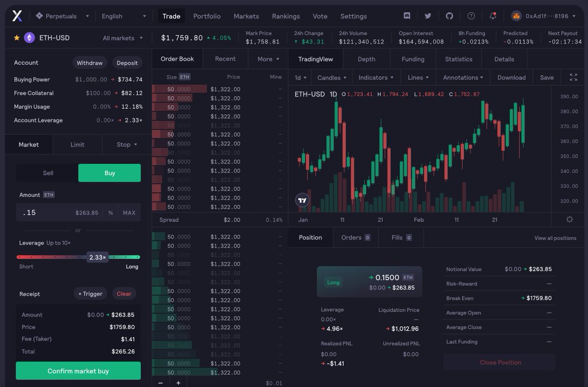The height and width of the screenshot is (387, 588).
Task: Add a trigger with + Trigger
Action: (x=91, y=294)
